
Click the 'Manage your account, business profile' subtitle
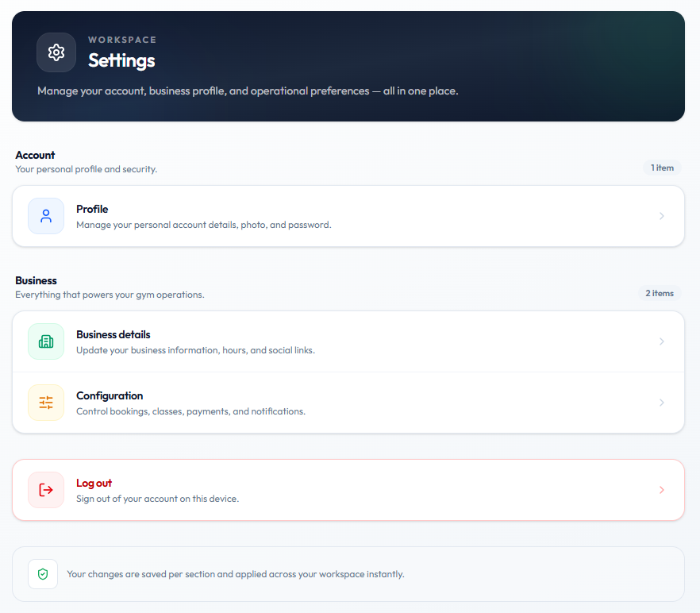[x=248, y=91]
